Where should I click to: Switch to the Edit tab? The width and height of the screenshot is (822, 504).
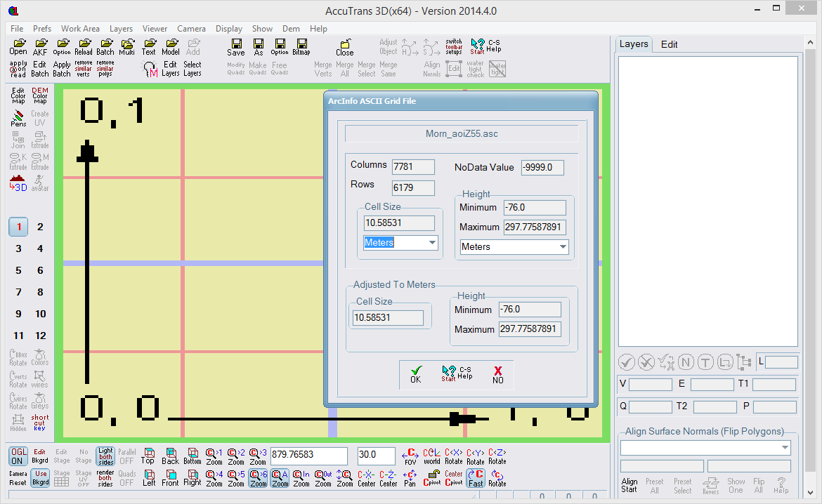(x=669, y=44)
